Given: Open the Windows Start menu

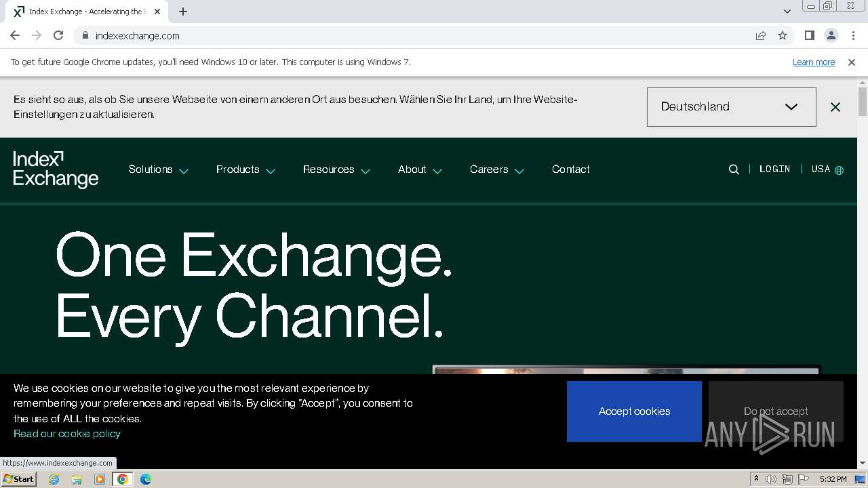Looking at the screenshot, I should 18,479.
